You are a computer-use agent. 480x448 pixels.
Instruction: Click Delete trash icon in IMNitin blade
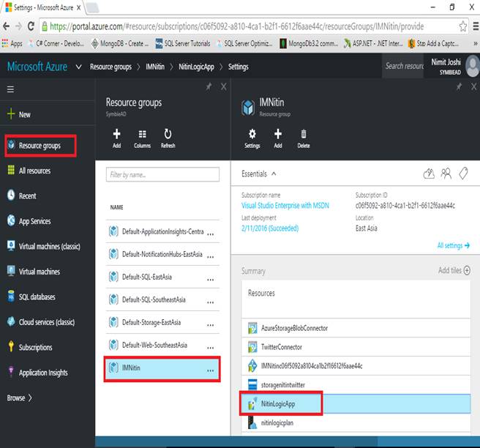pos(304,138)
